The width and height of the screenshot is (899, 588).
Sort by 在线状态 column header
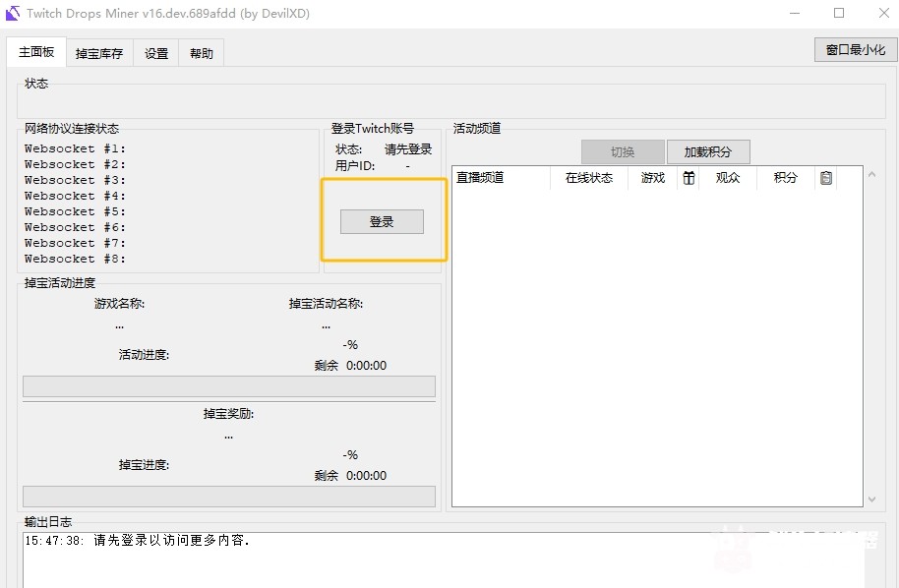[x=589, y=178]
